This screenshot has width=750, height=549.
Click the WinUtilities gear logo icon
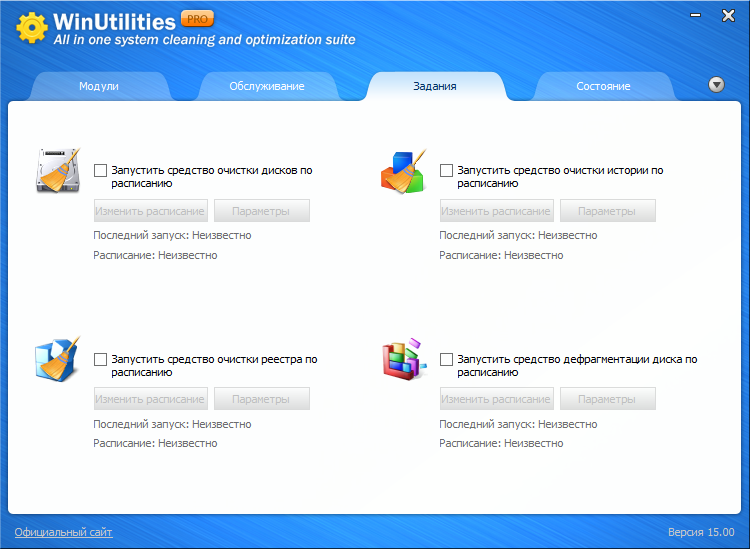coord(32,27)
